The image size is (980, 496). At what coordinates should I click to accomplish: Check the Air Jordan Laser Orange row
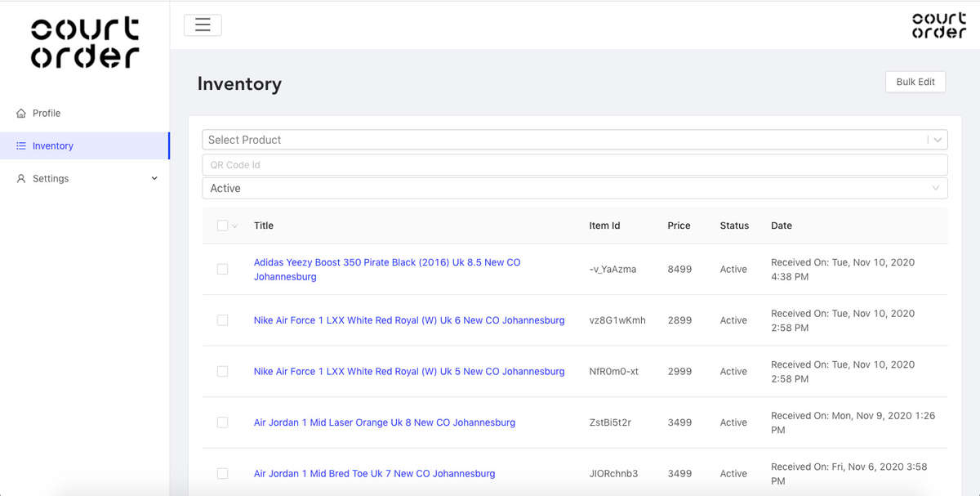[222, 422]
